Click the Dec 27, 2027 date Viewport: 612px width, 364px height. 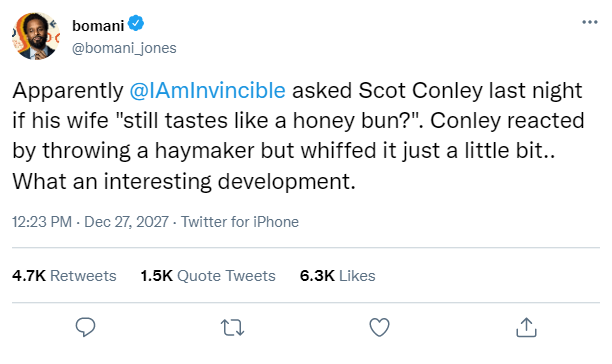[126, 222]
